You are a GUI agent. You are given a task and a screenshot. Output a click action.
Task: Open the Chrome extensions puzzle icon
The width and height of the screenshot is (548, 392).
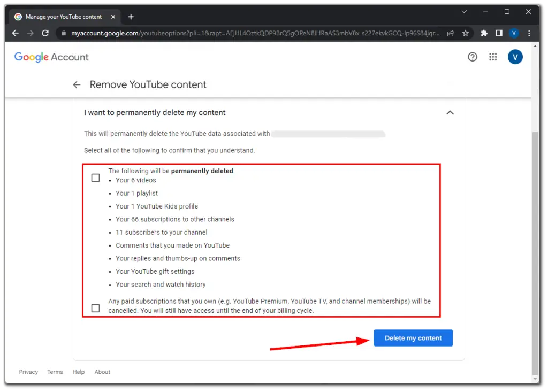[483, 33]
